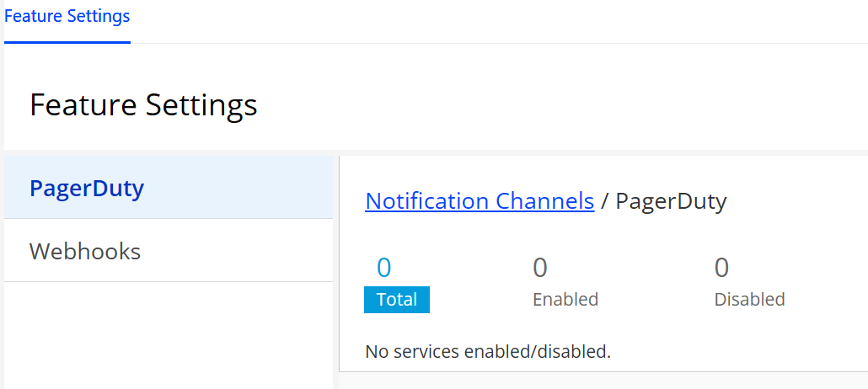Click the Disabled count number

[721, 268]
